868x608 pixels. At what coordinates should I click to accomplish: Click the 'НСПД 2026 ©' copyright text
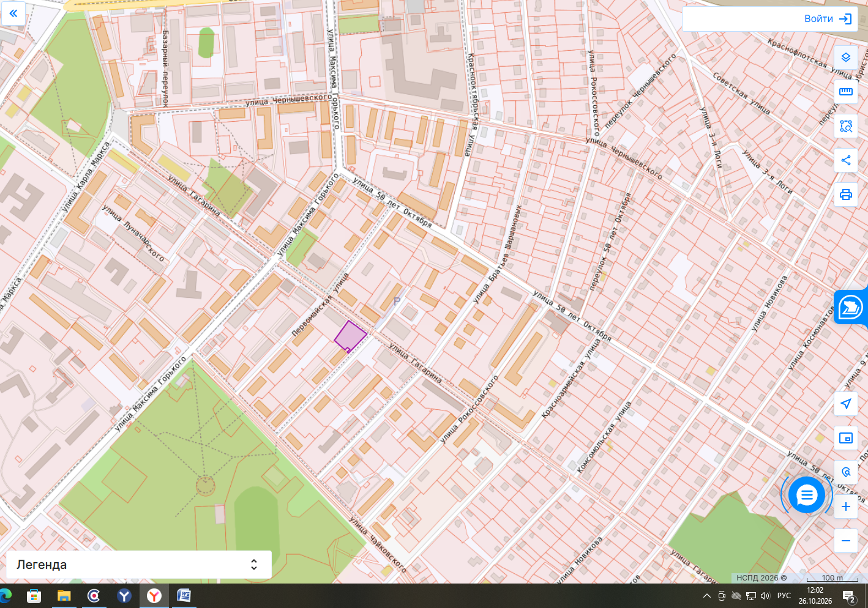761,577
